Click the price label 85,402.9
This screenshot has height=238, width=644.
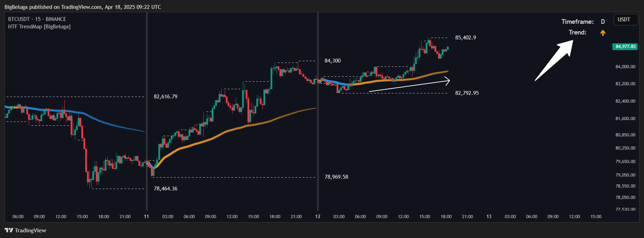[x=465, y=38]
